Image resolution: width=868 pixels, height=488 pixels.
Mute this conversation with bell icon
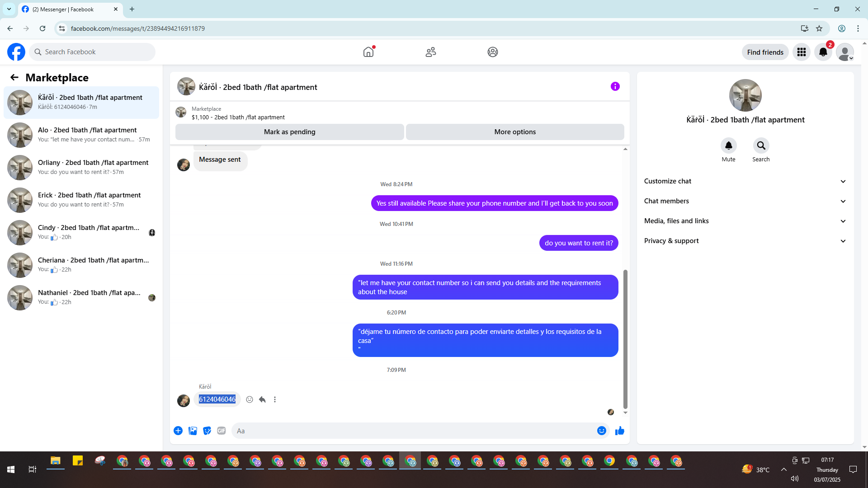click(x=728, y=146)
